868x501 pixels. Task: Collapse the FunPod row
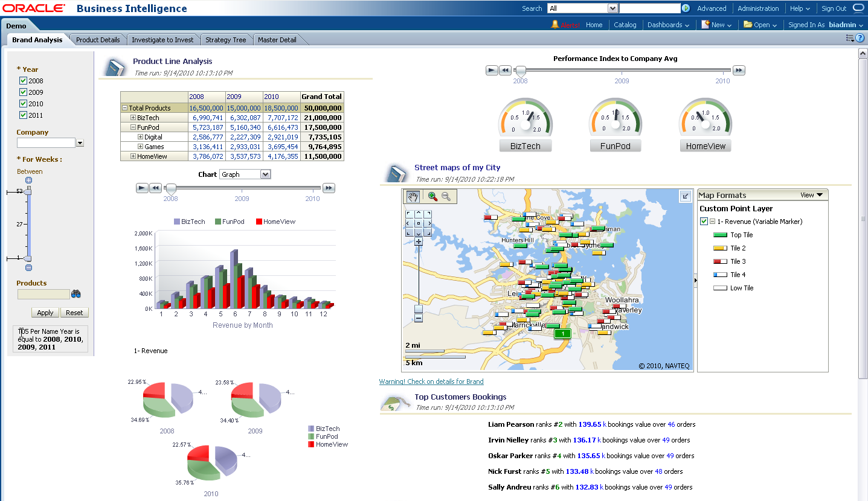(133, 127)
